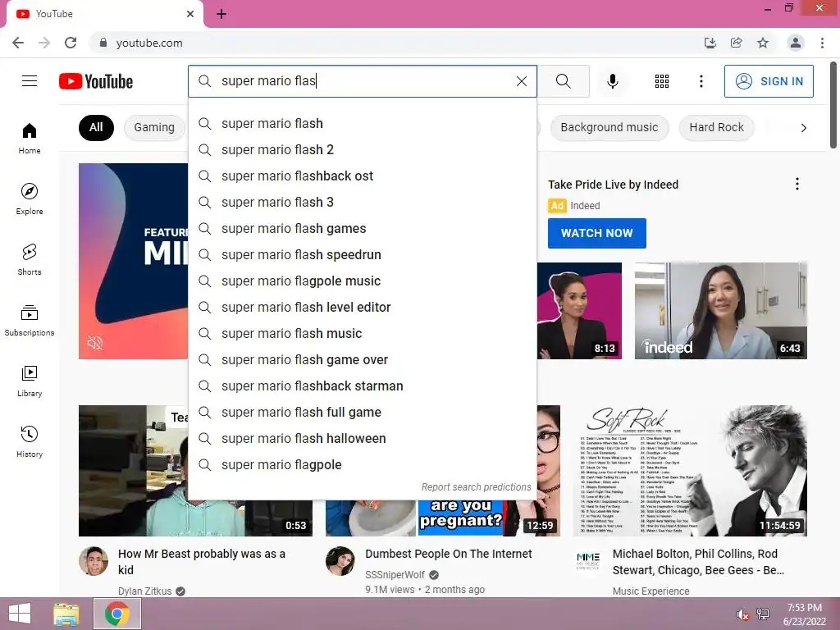Click the install app icon in the address bar
This screenshot has height=630, width=840.
point(710,43)
